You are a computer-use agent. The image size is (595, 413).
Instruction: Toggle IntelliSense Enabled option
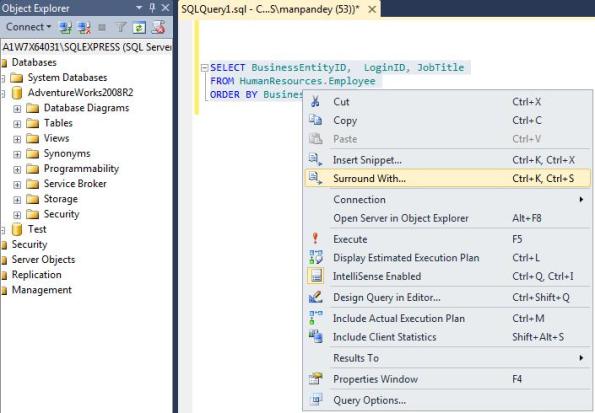pyautogui.click(x=447, y=276)
